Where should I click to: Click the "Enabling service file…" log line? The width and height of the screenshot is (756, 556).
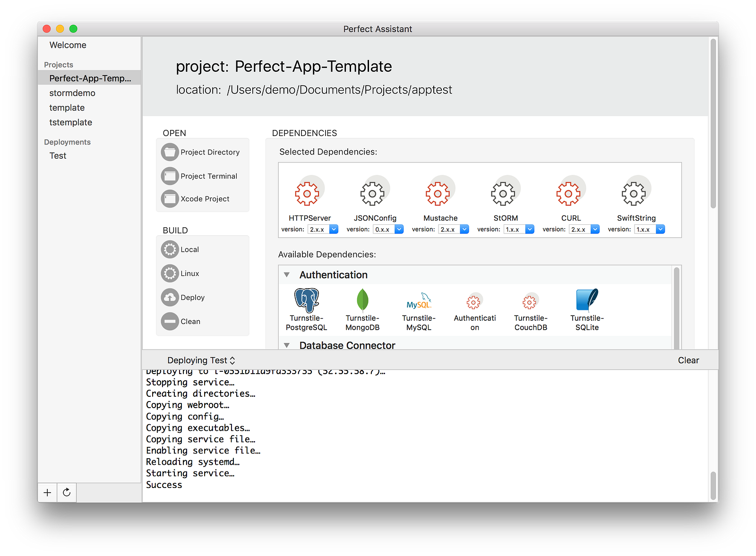(203, 451)
